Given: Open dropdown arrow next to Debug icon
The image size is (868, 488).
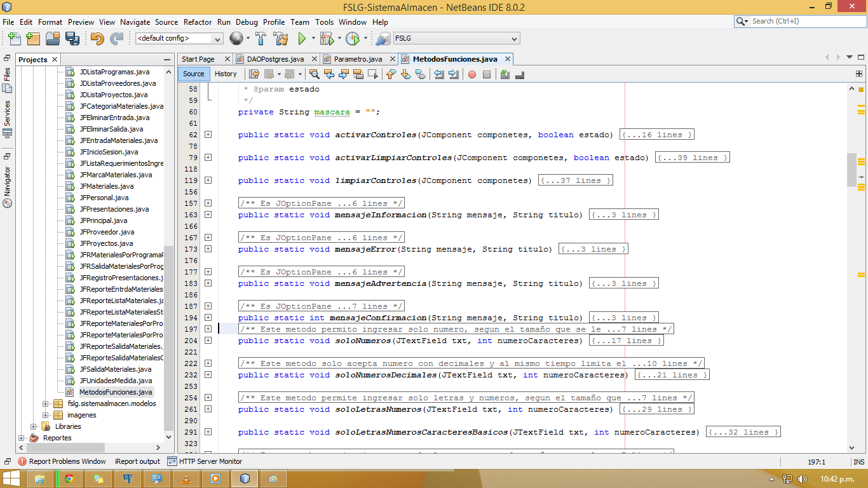Looking at the screenshot, I should (x=339, y=38).
